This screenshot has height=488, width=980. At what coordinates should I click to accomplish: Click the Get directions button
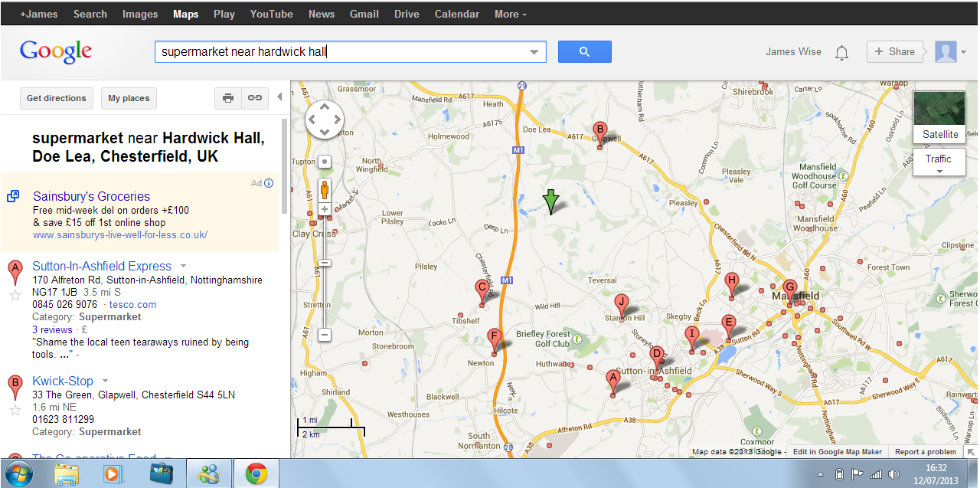57,98
